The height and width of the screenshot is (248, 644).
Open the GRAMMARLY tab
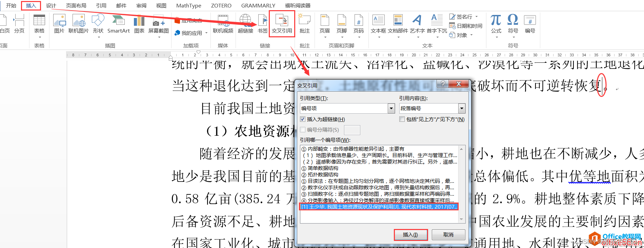coord(258,5)
